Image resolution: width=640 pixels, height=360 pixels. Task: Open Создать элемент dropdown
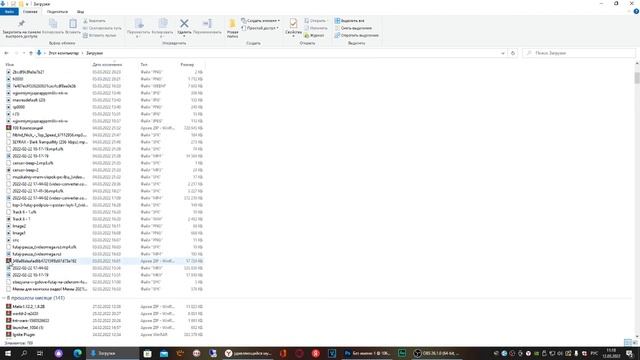260,21
